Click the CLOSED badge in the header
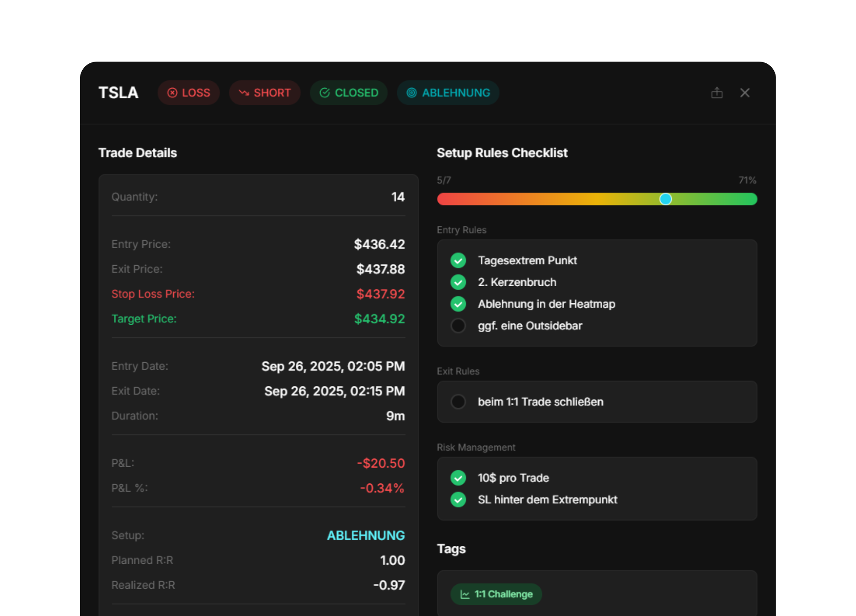 348,92
